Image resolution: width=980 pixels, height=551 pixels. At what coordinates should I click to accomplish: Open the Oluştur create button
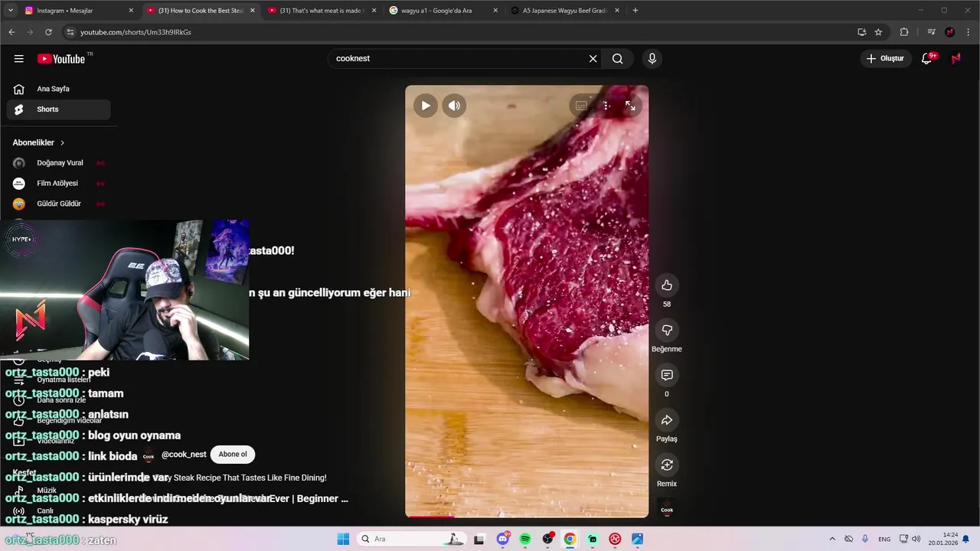(885, 59)
